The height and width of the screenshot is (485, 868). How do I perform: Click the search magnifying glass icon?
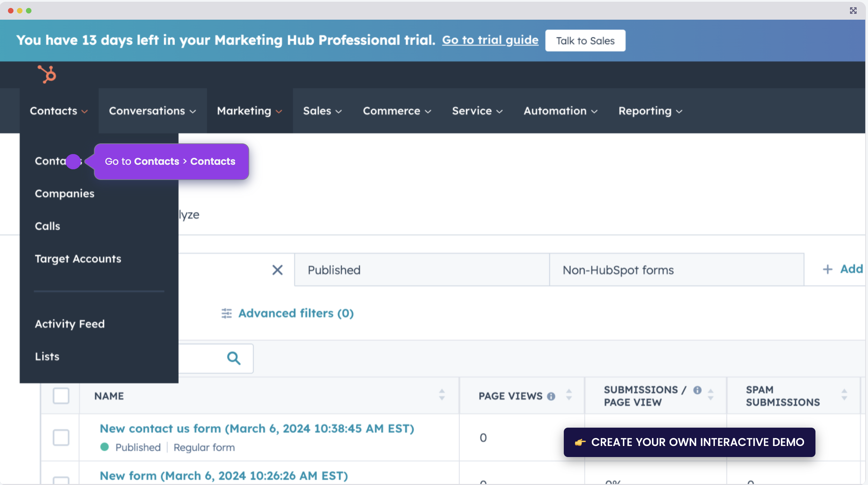233,359
